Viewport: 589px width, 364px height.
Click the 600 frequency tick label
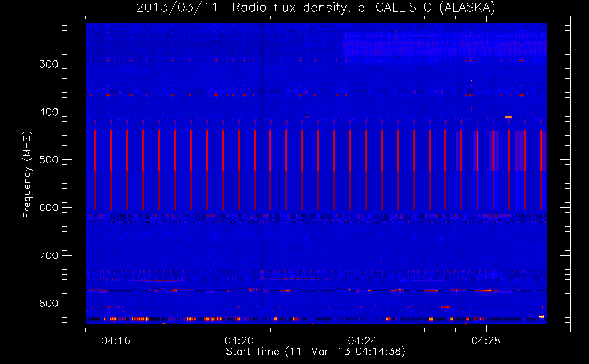pyautogui.click(x=49, y=208)
